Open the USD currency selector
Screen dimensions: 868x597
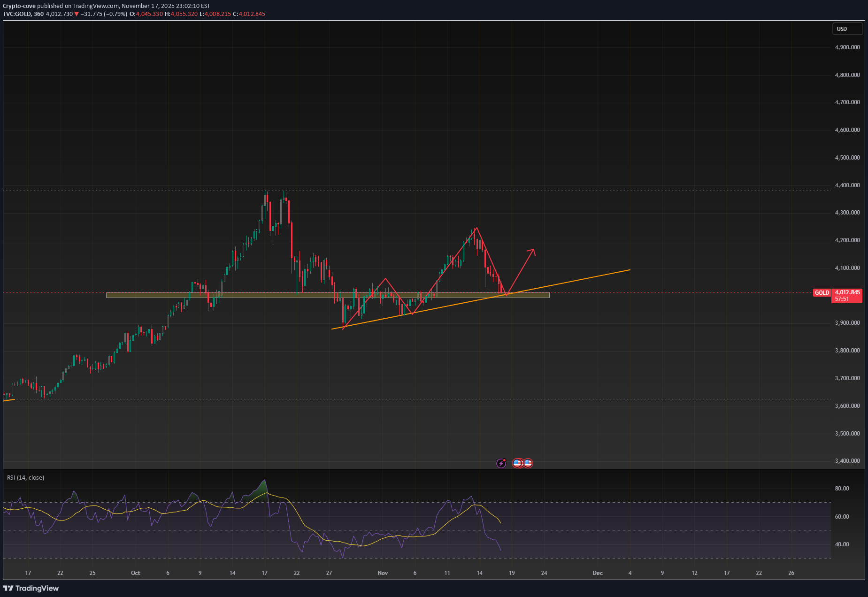point(847,29)
